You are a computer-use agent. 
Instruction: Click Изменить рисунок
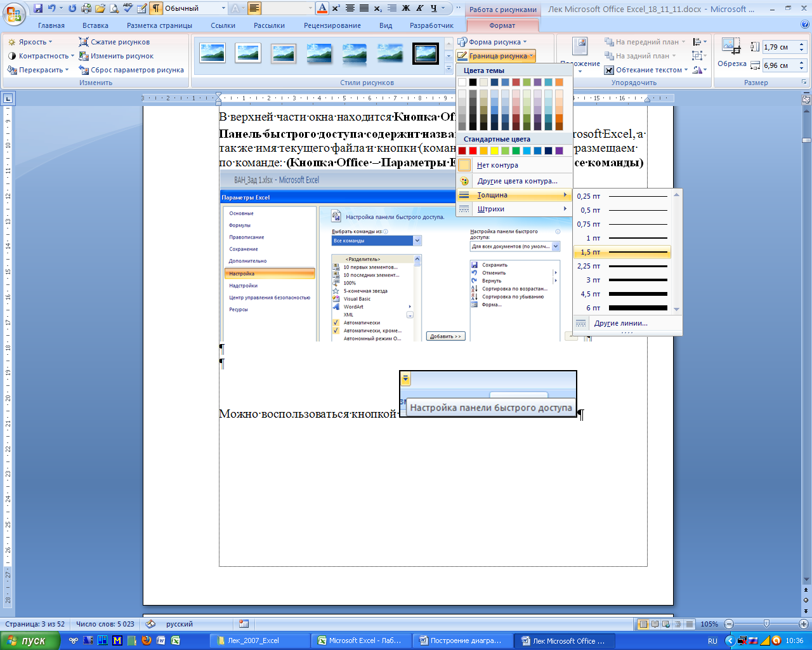pos(116,56)
